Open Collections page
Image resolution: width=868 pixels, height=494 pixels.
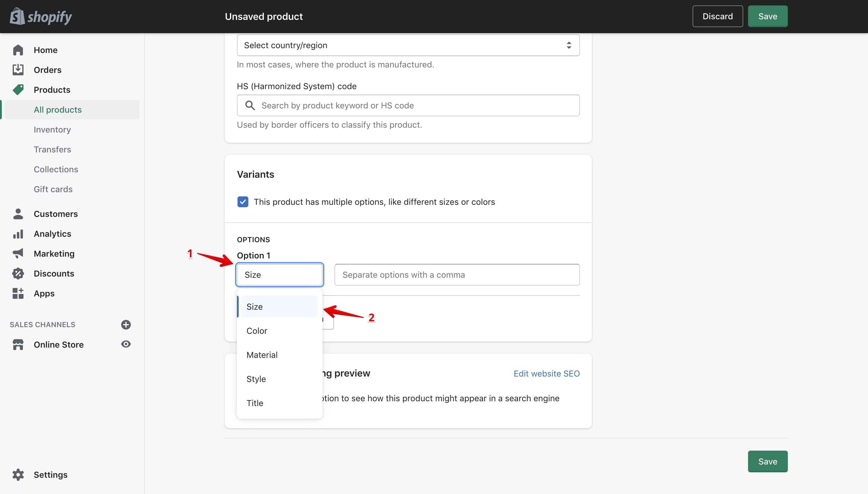(56, 169)
